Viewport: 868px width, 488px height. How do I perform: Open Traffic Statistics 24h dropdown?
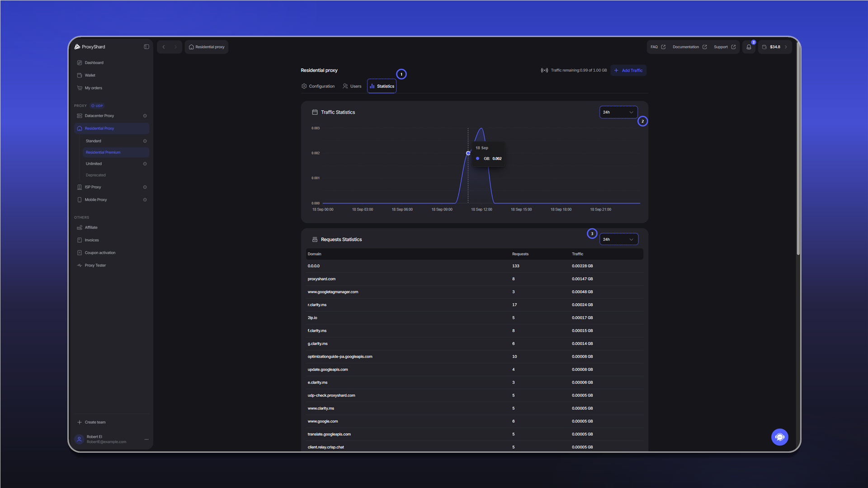618,112
